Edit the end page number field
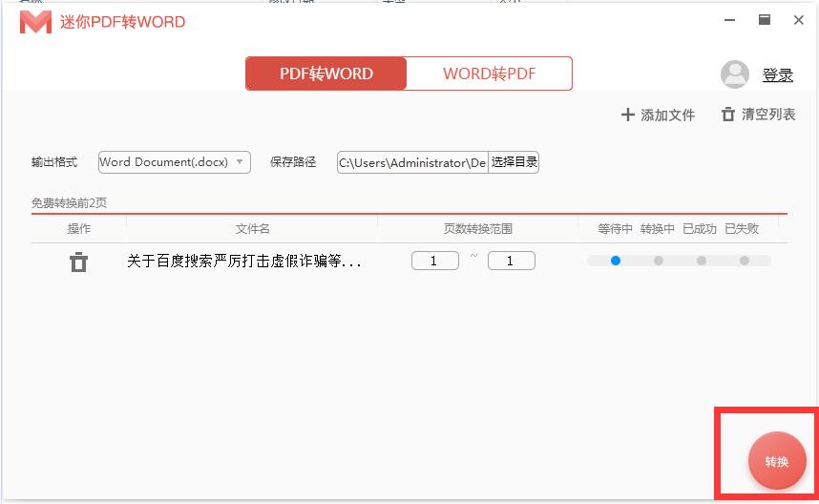Viewport: 819px width, 504px height. 511,261
